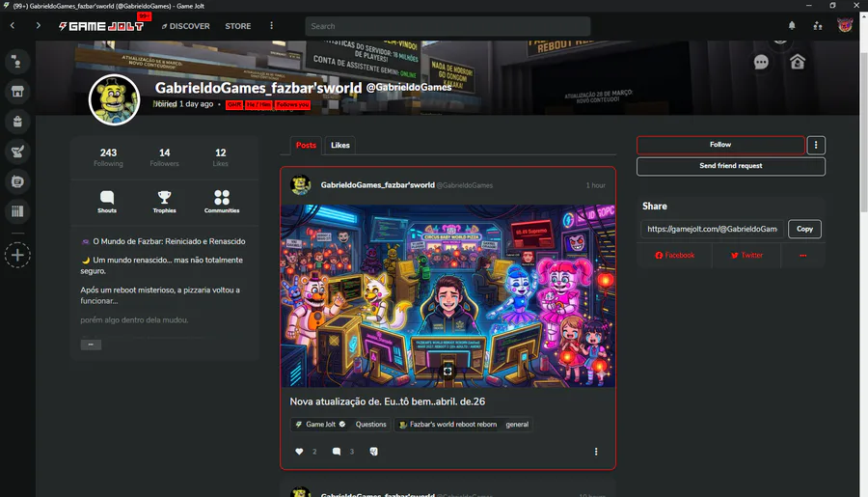This screenshot has height=497, width=868.
Task: Open the house icon on banner
Action: tap(798, 62)
